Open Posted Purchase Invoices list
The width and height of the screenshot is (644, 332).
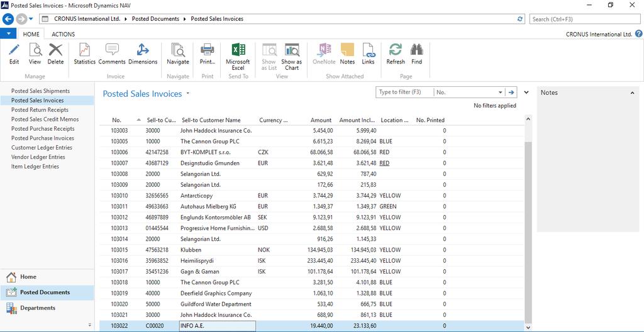coord(42,138)
